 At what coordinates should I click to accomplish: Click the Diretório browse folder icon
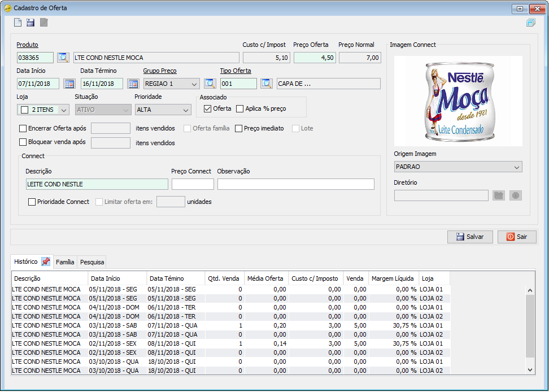(499, 195)
